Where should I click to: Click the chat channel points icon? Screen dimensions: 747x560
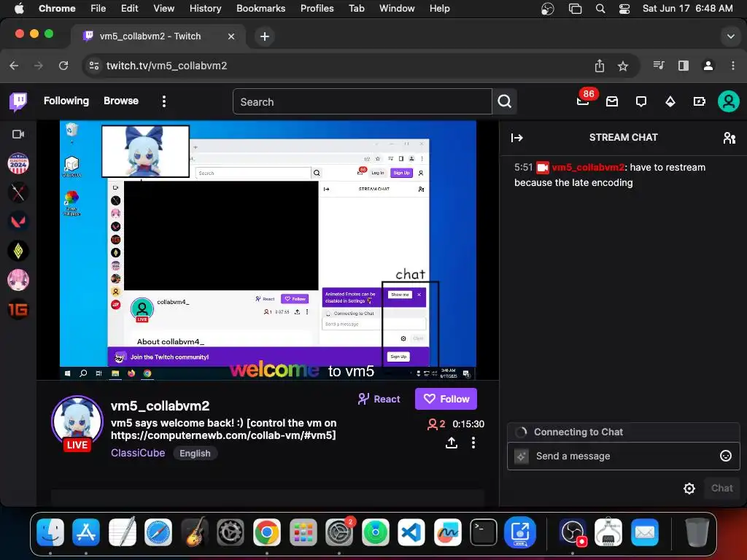point(521,456)
